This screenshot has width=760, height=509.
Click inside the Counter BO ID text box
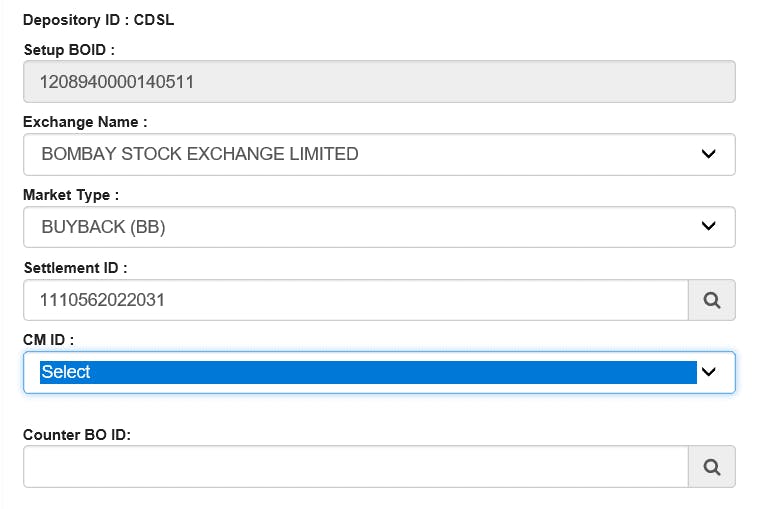pos(355,466)
